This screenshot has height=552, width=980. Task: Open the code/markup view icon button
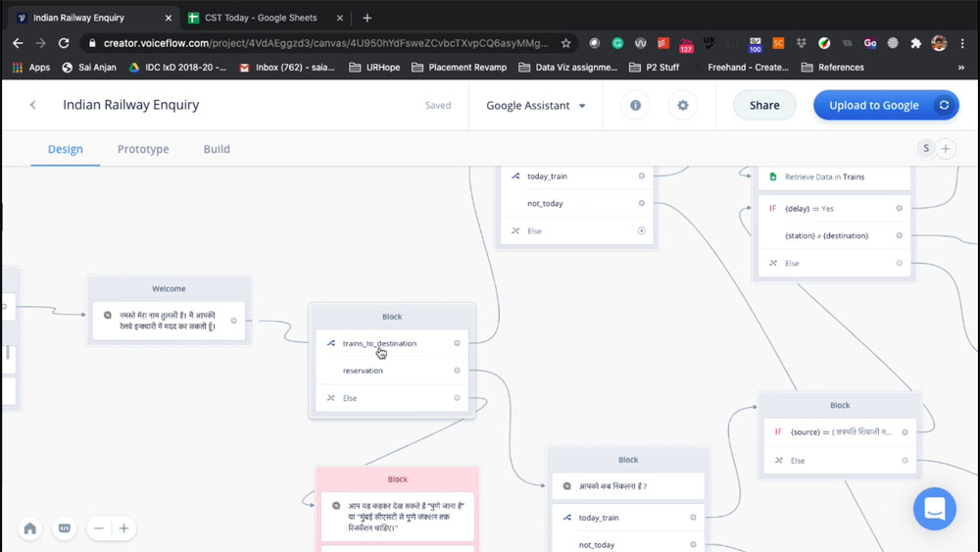[x=65, y=528]
